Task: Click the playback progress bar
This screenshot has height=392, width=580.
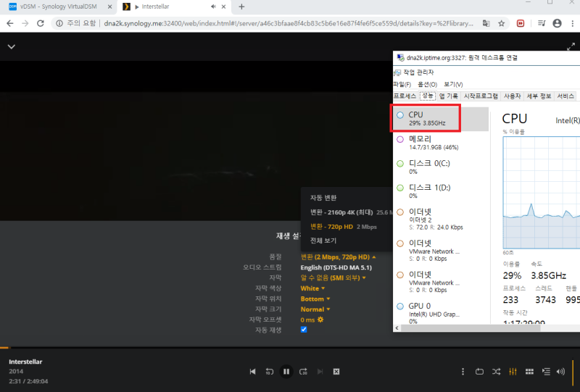Action: tap(290, 348)
